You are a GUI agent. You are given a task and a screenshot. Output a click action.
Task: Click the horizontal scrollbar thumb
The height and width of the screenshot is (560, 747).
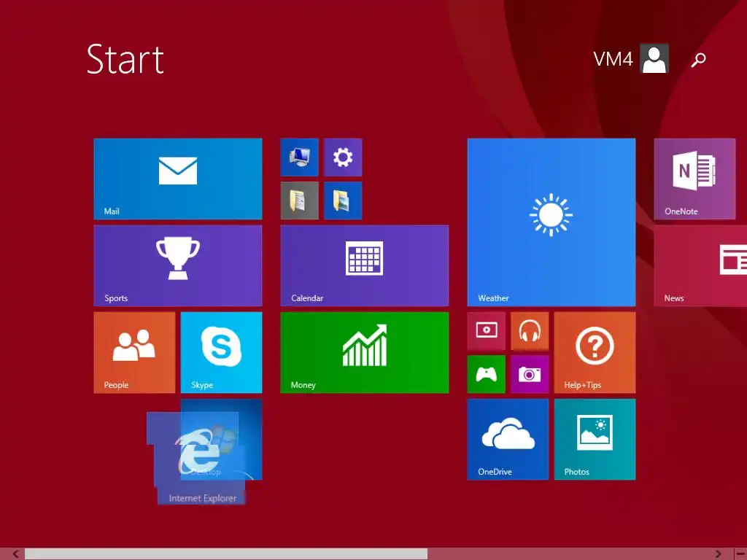(x=226, y=554)
